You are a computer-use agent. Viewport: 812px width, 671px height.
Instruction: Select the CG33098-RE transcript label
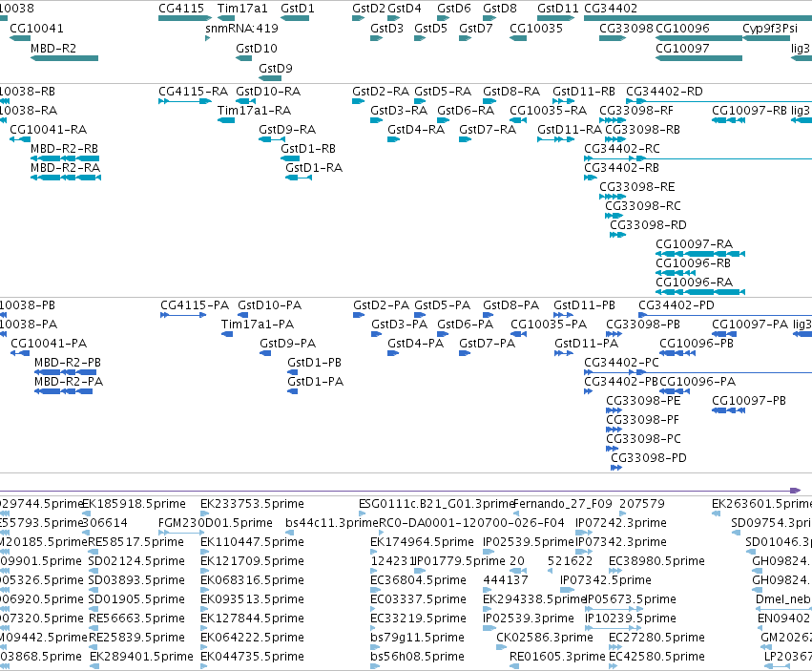coord(637,186)
